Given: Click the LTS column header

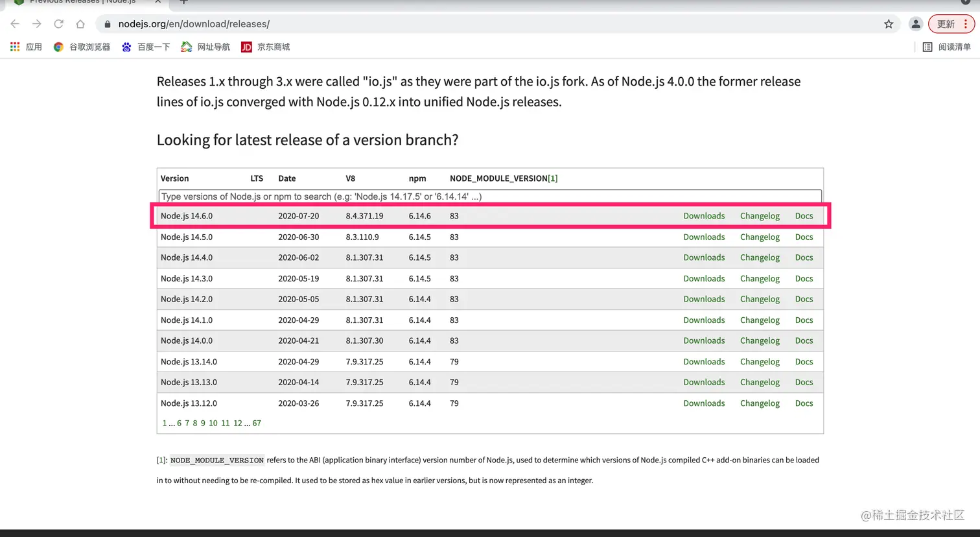Looking at the screenshot, I should point(257,178).
